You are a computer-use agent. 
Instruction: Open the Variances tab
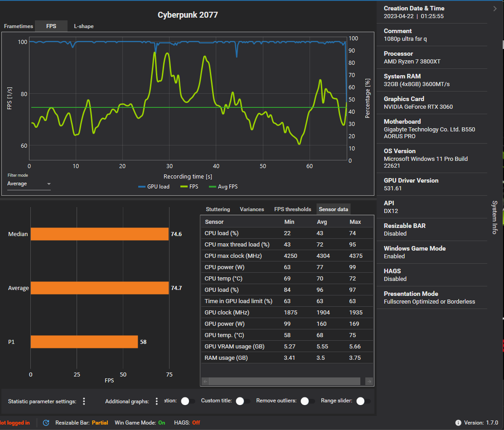click(252, 209)
